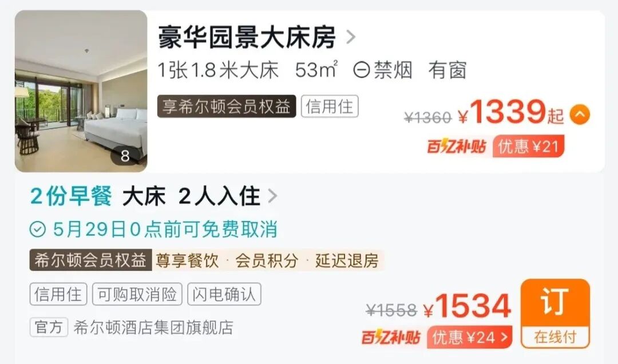Select the 享希尔顿会员权益 dark tag
The height and width of the screenshot is (364, 618).
tap(227, 106)
